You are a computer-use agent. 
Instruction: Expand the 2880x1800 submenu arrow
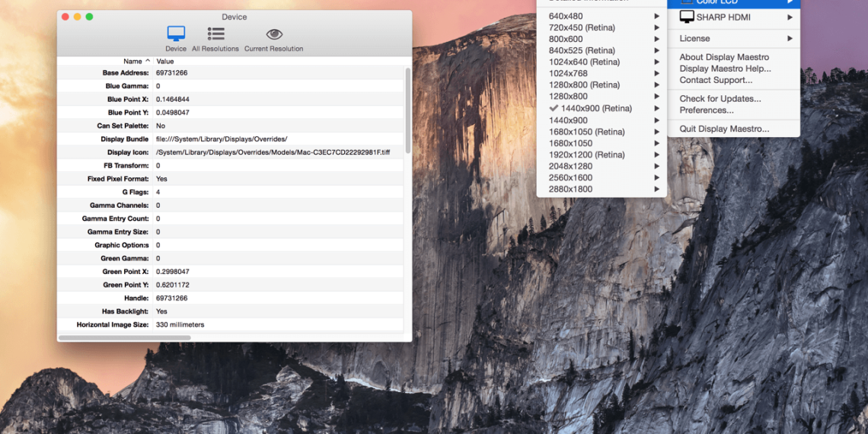coord(656,189)
